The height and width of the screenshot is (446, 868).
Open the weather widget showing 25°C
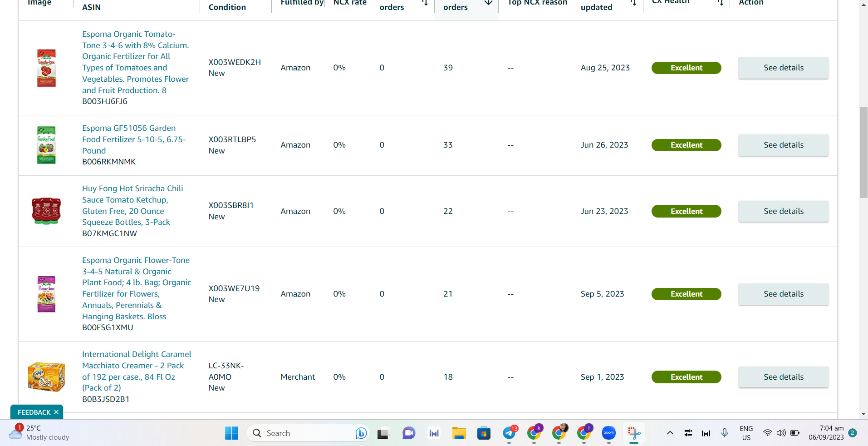click(x=40, y=433)
